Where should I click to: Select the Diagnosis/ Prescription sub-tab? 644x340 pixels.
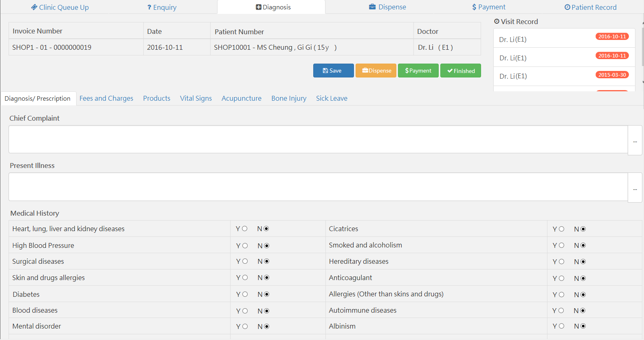(x=38, y=99)
